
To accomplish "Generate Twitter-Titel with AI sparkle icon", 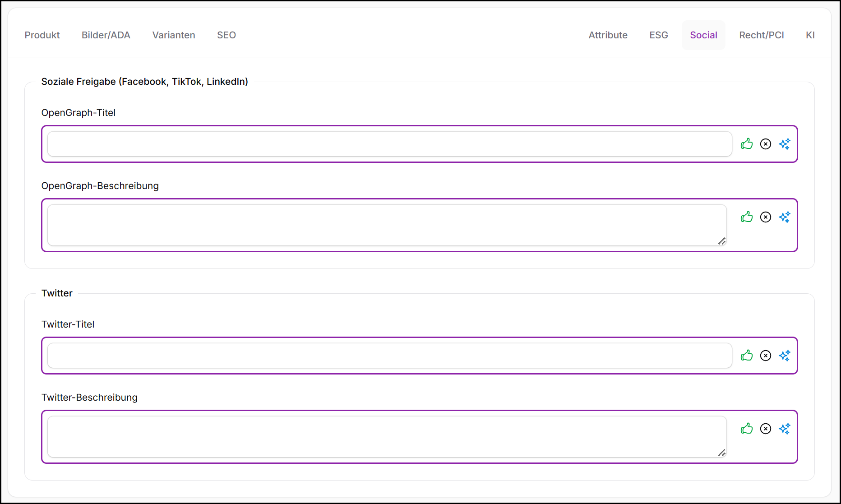I will pyautogui.click(x=785, y=356).
